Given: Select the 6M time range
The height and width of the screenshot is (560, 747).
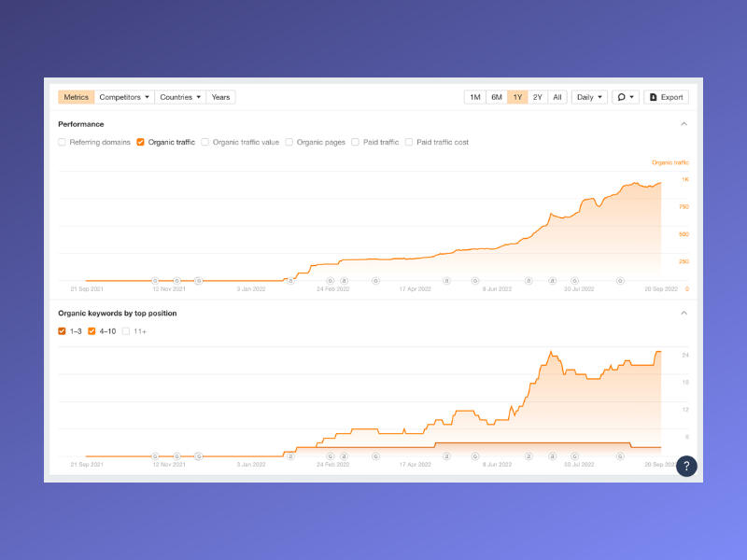Looking at the screenshot, I should (497, 97).
